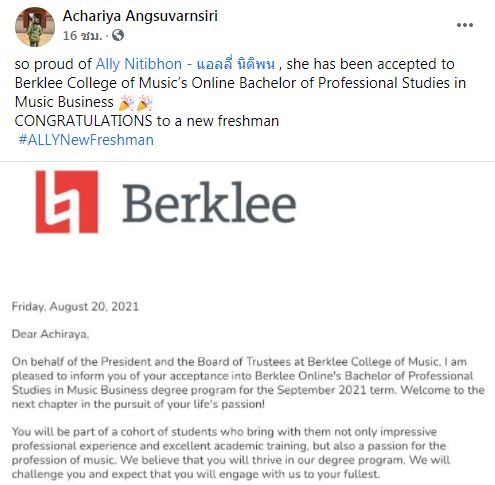
Task: Click the first party popper emoji
Action: click(126, 103)
